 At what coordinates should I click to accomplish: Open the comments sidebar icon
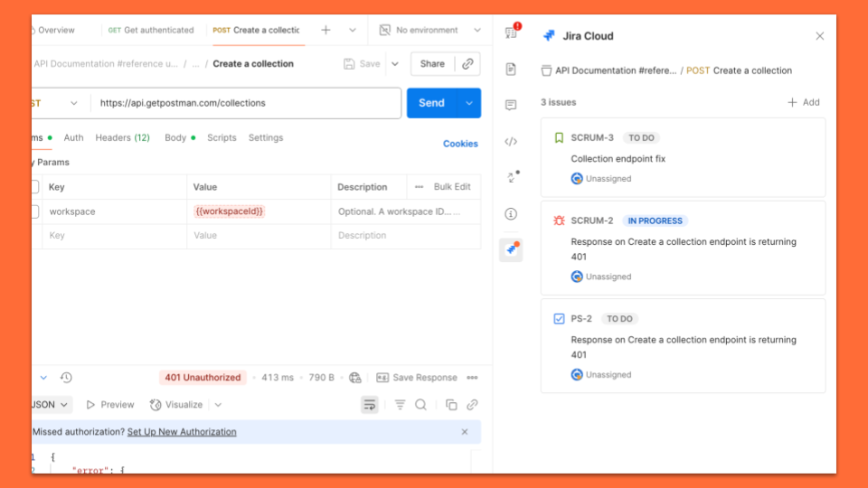coord(510,105)
